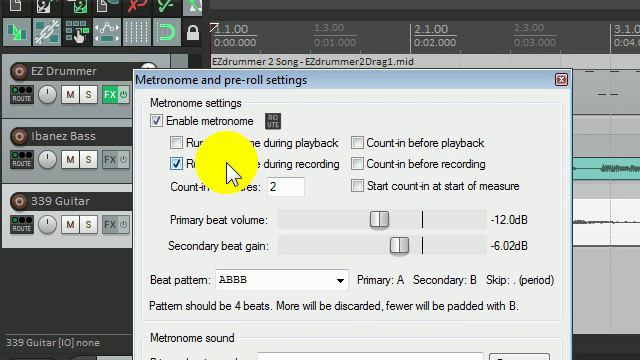Image resolution: width=640 pixels, height=360 pixels.
Task: Select 339 Guitar track name
Action: (60, 201)
